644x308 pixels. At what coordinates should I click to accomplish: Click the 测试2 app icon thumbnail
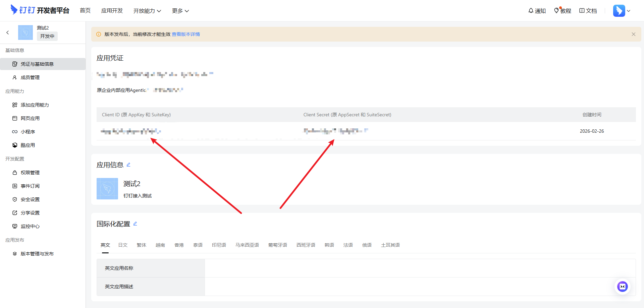[x=107, y=189]
